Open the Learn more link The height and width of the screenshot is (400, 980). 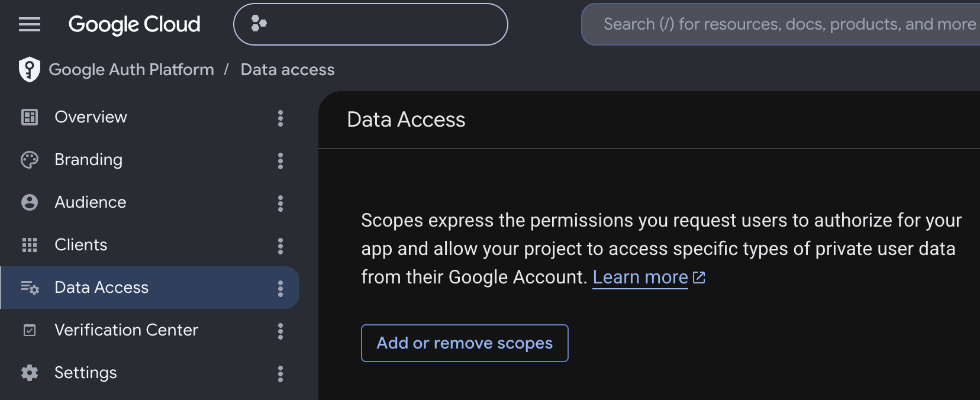[x=640, y=277]
